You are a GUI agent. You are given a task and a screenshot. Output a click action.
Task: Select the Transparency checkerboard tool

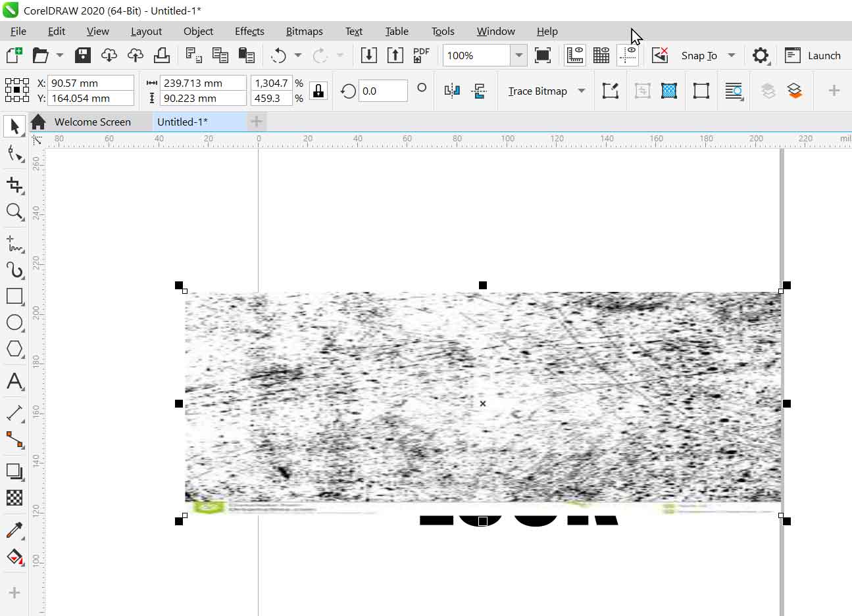(14, 498)
